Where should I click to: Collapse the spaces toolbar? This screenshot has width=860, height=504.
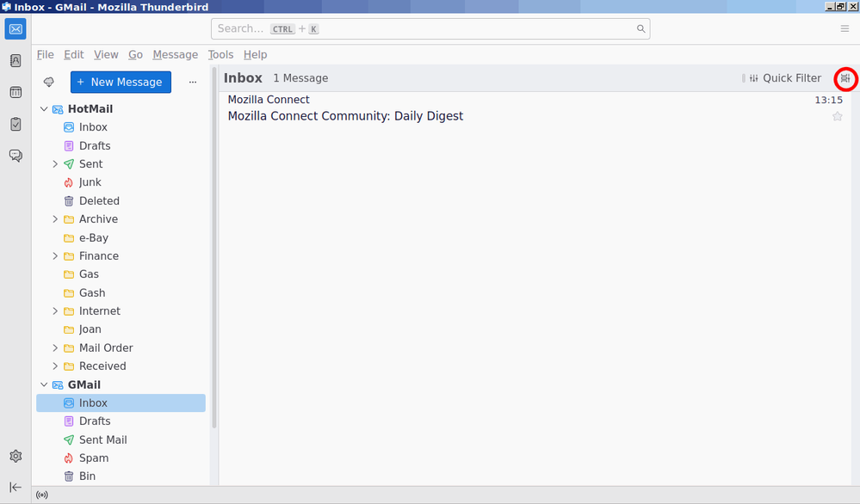pyautogui.click(x=15, y=487)
